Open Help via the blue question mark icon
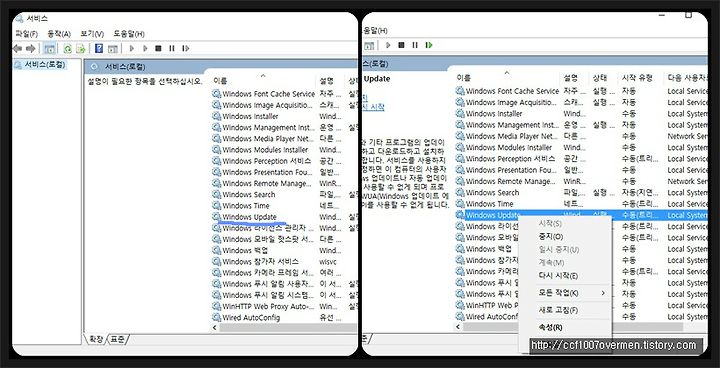Viewport: 720px width, 368px height. [99, 48]
